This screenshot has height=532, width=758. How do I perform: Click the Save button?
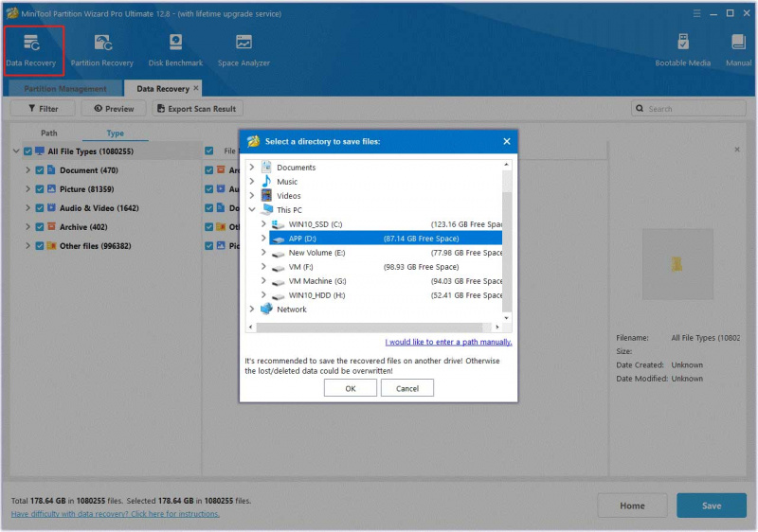[712, 505]
